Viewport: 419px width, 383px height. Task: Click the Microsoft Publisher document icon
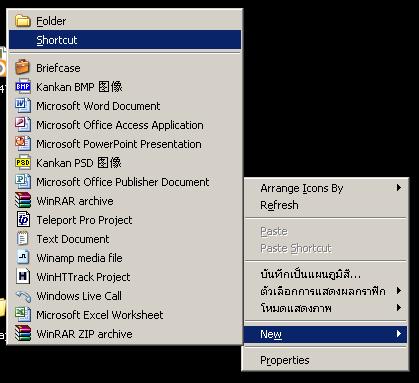pos(23,182)
